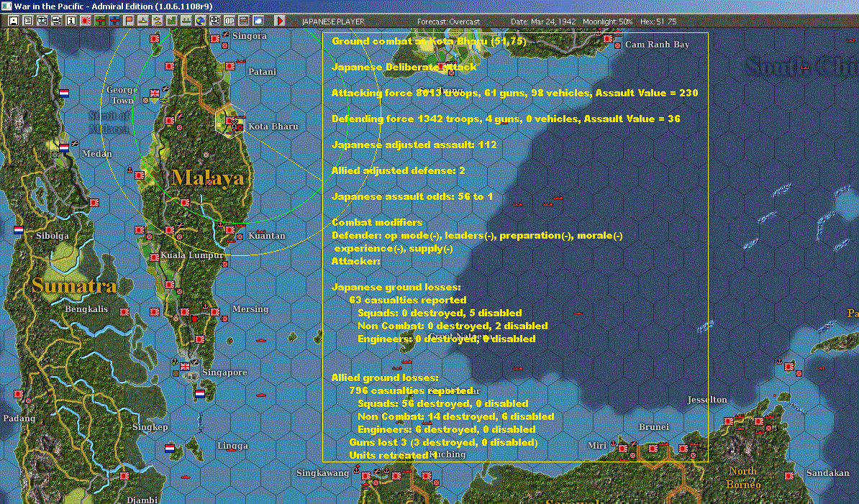Click the 'Malaya' region name on the map
The width and height of the screenshot is (859, 504).
(x=208, y=178)
